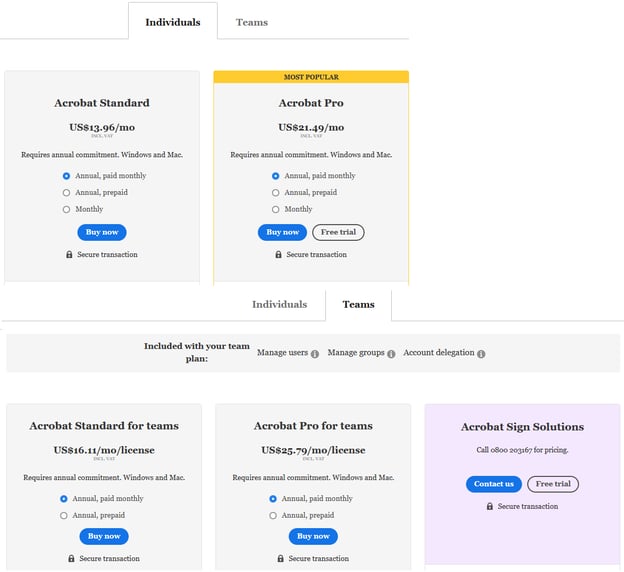
Task: Select Annual, paid monthly for Pro for teams
Action: (x=273, y=499)
